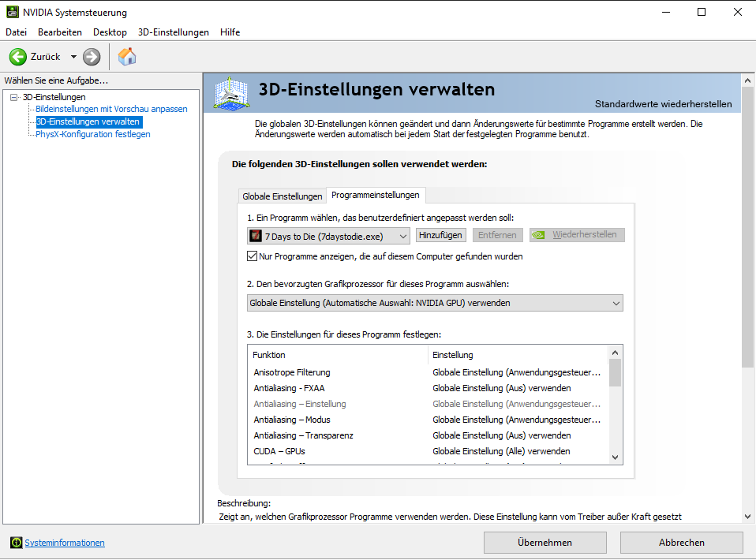Open the Datei menu
This screenshot has width=756, height=560.
pyautogui.click(x=17, y=32)
